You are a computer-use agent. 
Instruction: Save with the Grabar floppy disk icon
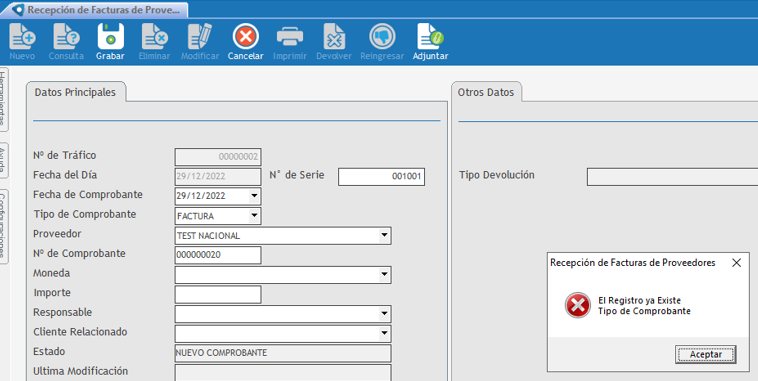pyautogui.click(x=111, y=37)
